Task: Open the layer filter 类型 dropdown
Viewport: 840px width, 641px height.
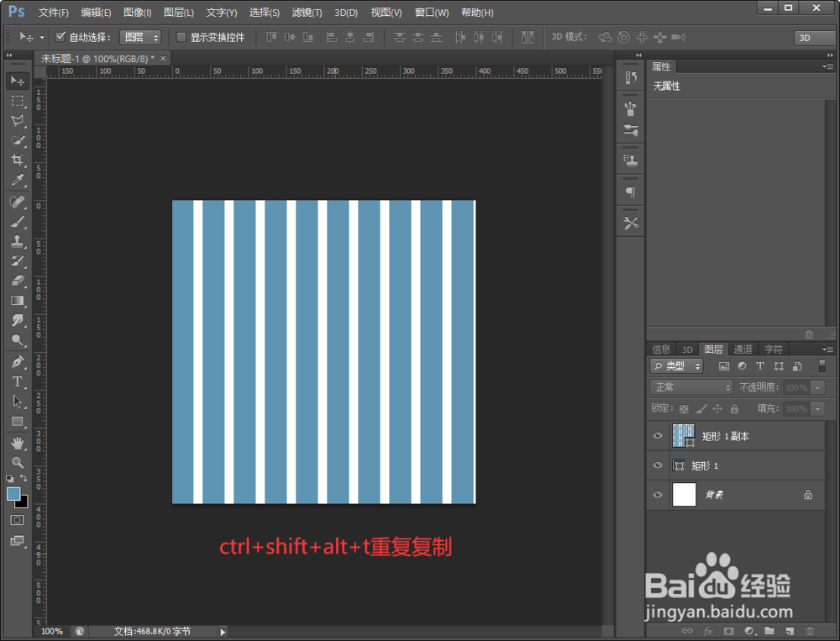Action: coord(676,366)
